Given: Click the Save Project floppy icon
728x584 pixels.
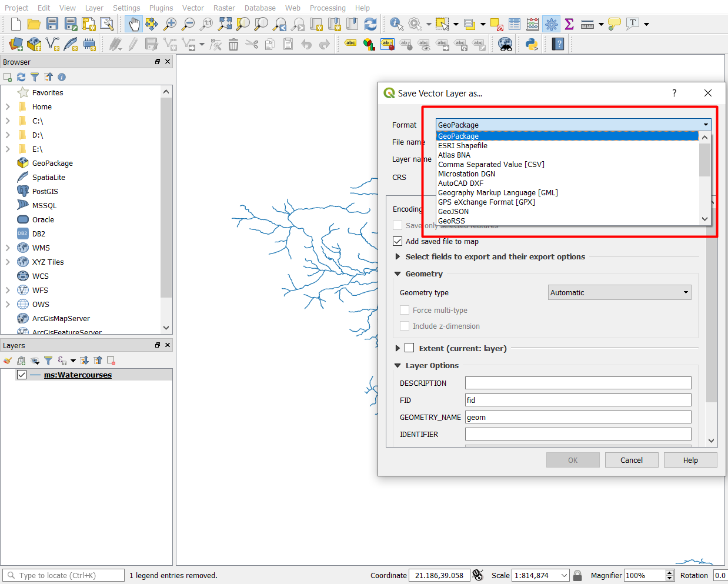Looking at the screenshot, I should [x=52, y=24].
